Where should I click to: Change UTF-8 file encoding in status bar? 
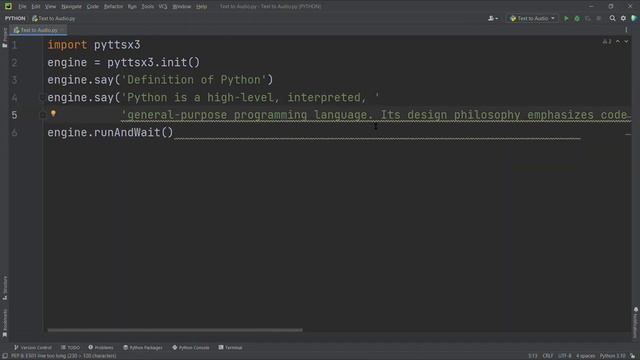click(x=565, y=356)
